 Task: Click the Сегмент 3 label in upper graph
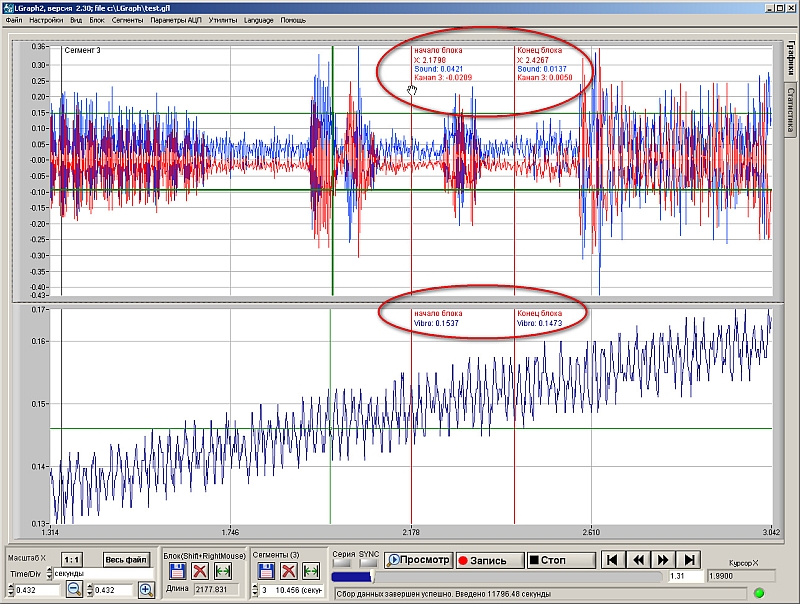[83, 50]
